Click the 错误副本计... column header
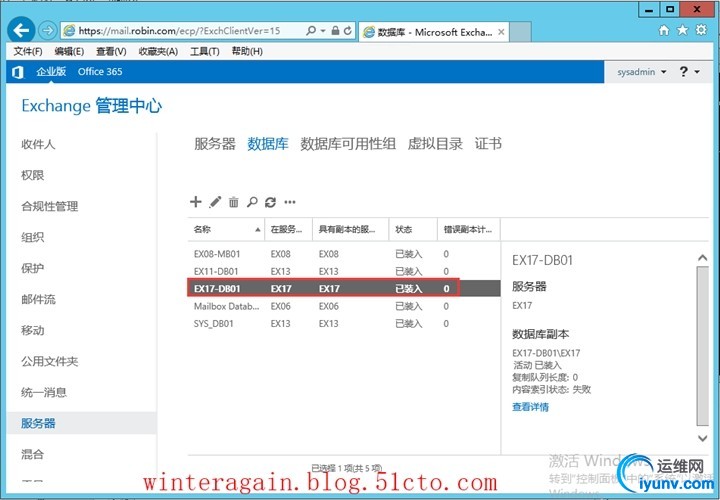Screen dimensions: 720x500 point(469,229)
